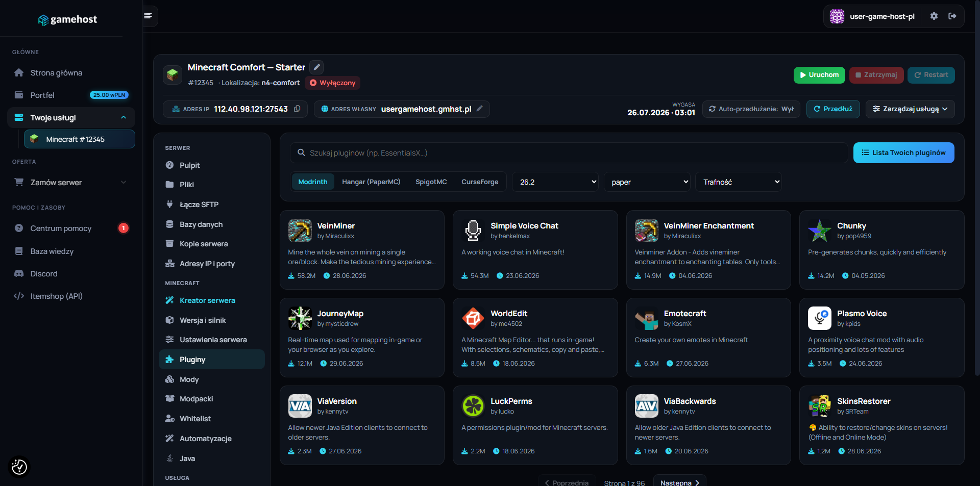Open Chunky plugin star icon
Screen dimensions: 980x486
click(x=820, y=231)
